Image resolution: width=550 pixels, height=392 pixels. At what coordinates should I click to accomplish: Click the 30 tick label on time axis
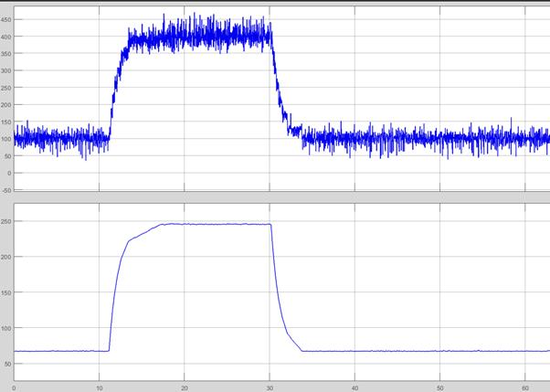pos(270,388)
